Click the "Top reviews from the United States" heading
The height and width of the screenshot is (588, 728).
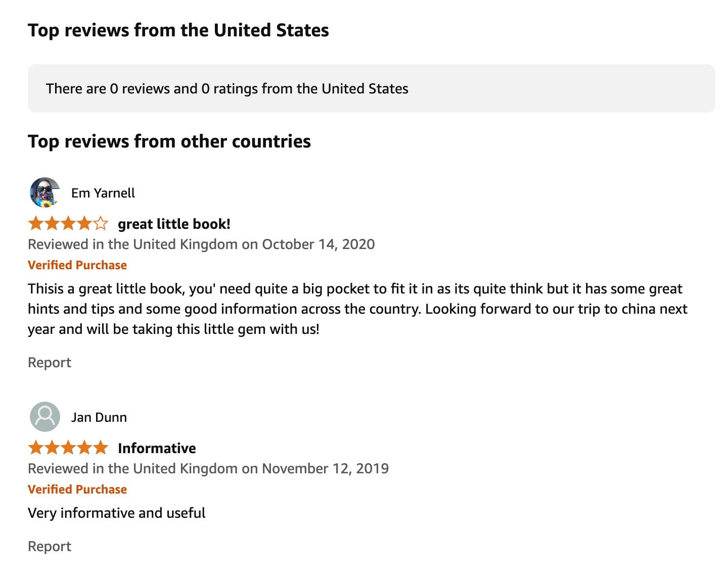pyautogui.click(x=178, y=30)
